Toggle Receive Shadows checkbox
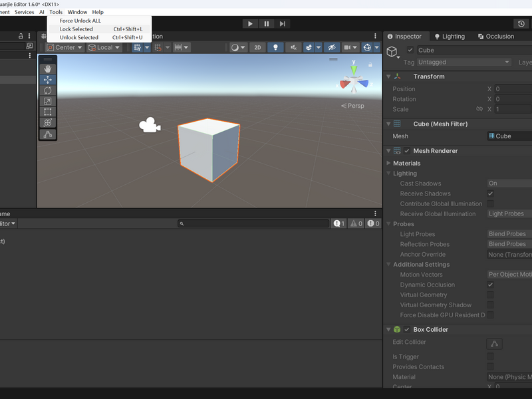 coord(490,194)
